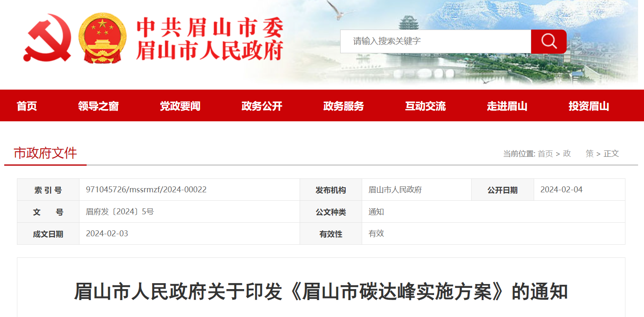Click the 市政府文件 section heading

tap(45, 153)
